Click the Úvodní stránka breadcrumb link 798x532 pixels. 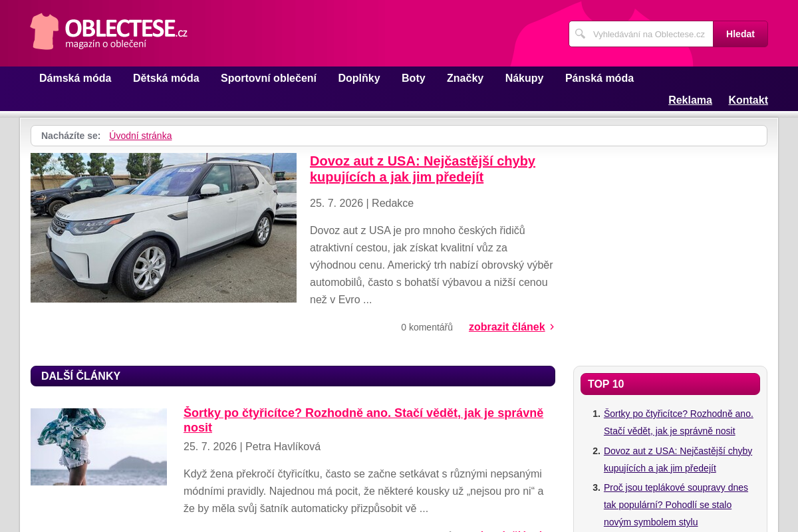pos(140,136)
